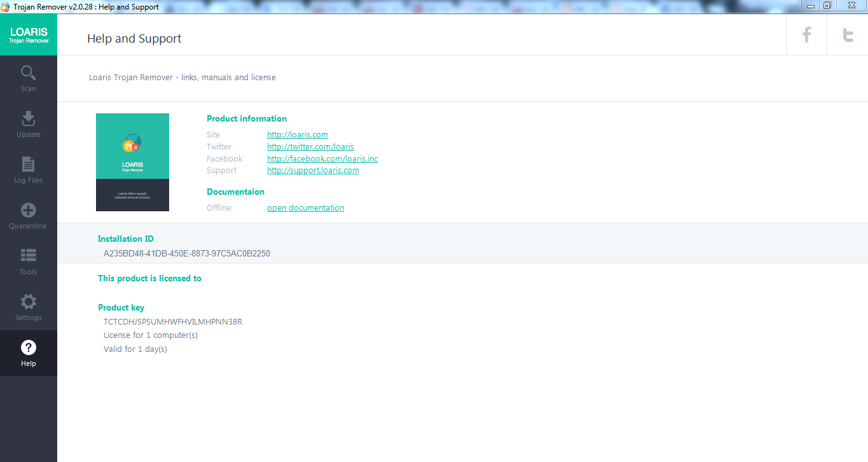Click the 'Installation ID' heading
The height and width of the screenshot is (462, 868).
point(125,239)
